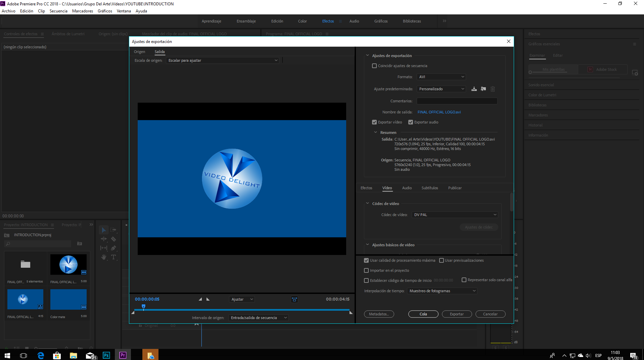644x360 pixels.
Task: Click the blue playhead on export timeline
Action: tap(143, 307)
